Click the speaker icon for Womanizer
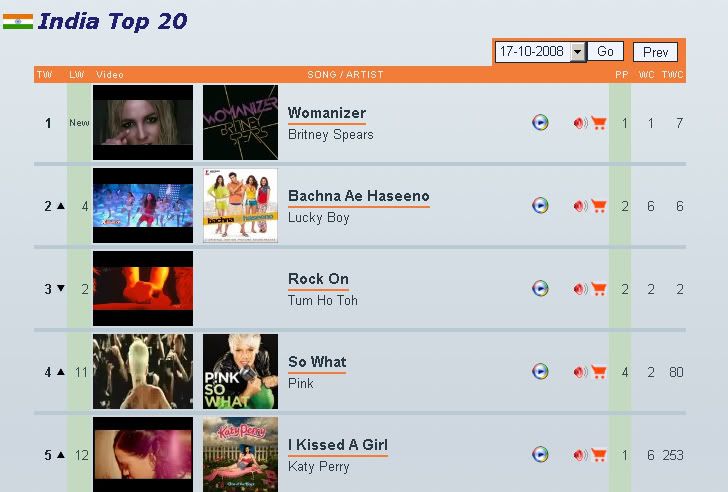 click(580, 123)
